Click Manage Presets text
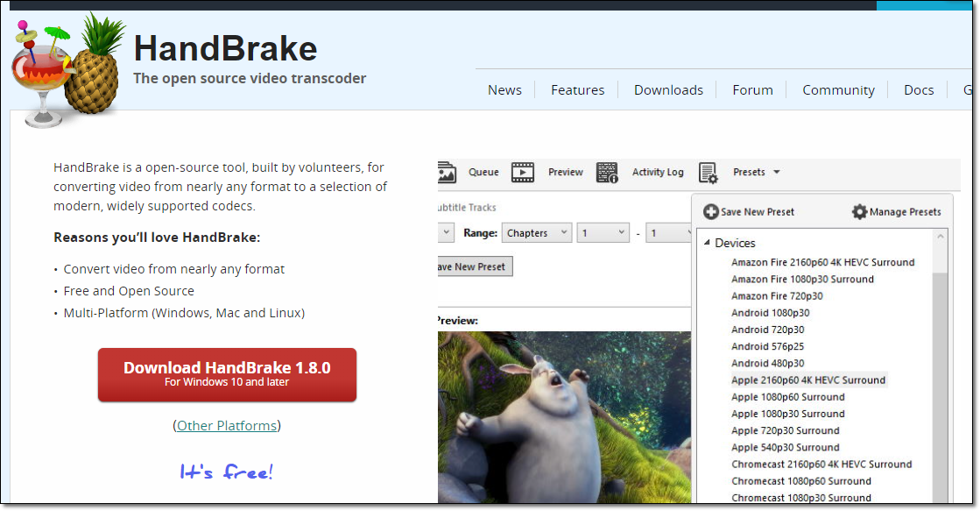Viewport: 980px width, 511px height. coord(905,212)
